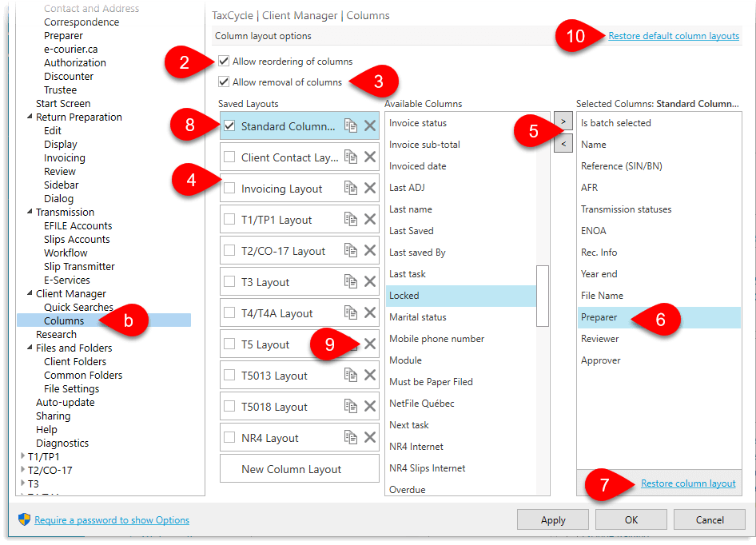The width and height of the screenshot is (756, 545).
Task: Uncheck Allow removal of columns
Action: point(224,82)
